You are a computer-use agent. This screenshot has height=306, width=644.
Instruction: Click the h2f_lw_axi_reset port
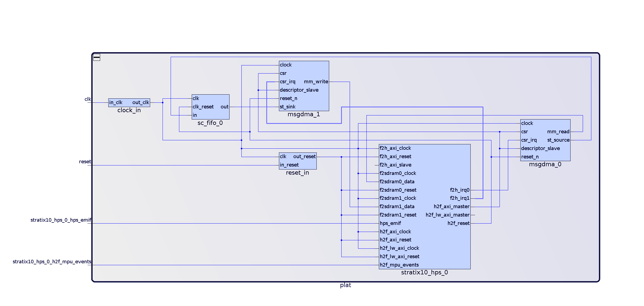click(x=399, y=257)
